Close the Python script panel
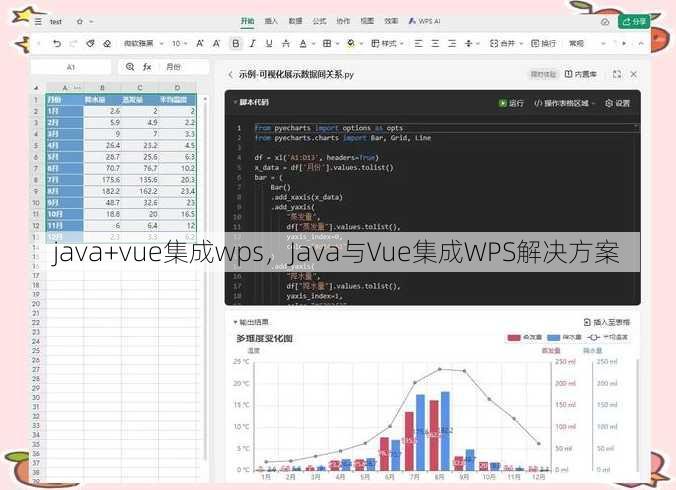The width and height of the screenshot is (676, 490). pos(634,74)
